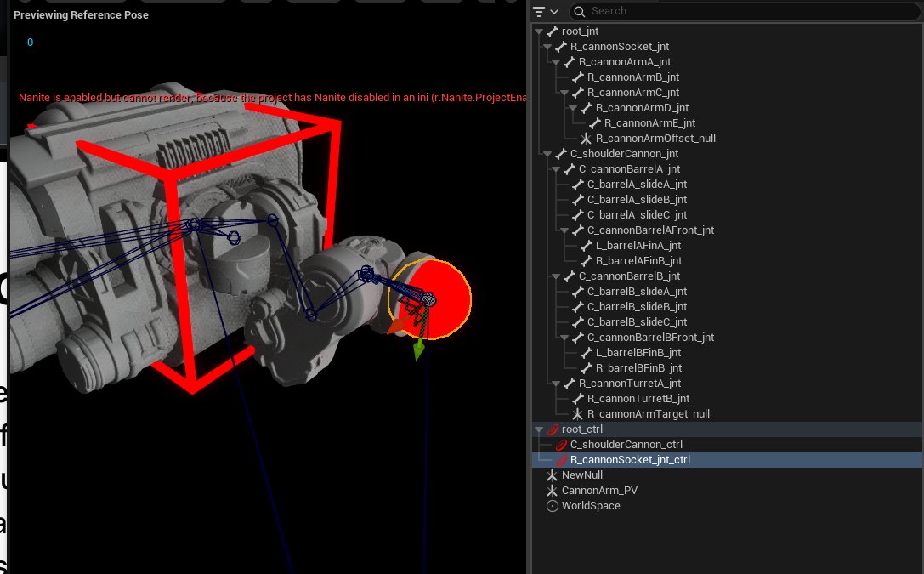
Task: Collapse the root_ctrl tree node
Action: 539,429
